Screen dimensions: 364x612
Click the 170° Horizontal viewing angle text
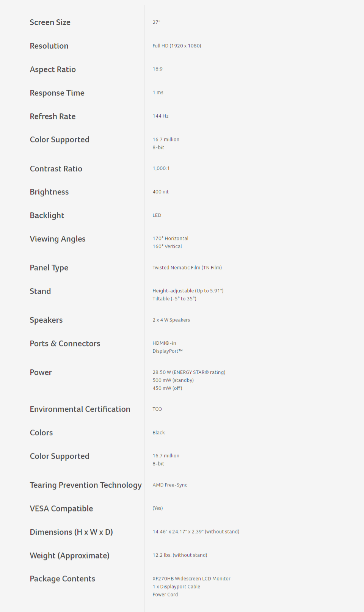click(x=170, y=239)
